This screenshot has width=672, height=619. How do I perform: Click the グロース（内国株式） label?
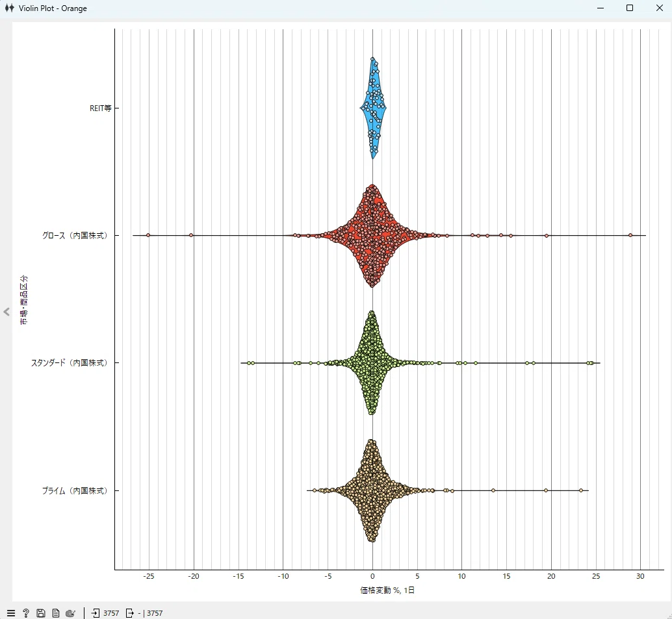tap(75, 236)
